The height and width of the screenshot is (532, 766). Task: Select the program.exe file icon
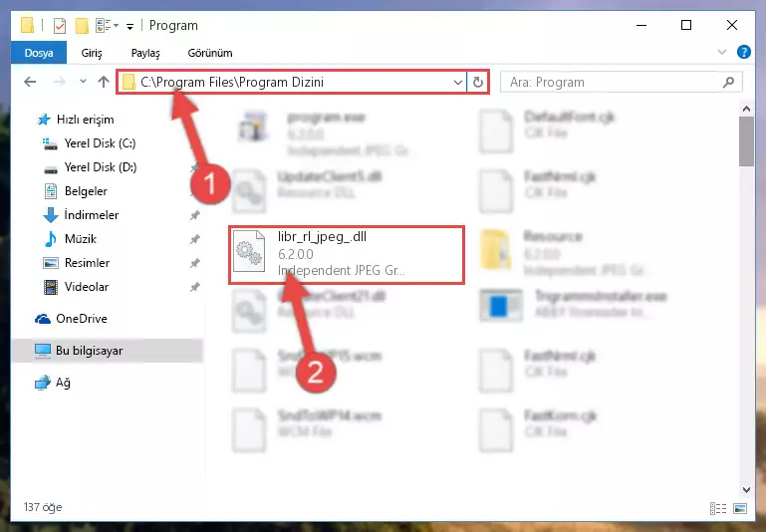(253, 128)
